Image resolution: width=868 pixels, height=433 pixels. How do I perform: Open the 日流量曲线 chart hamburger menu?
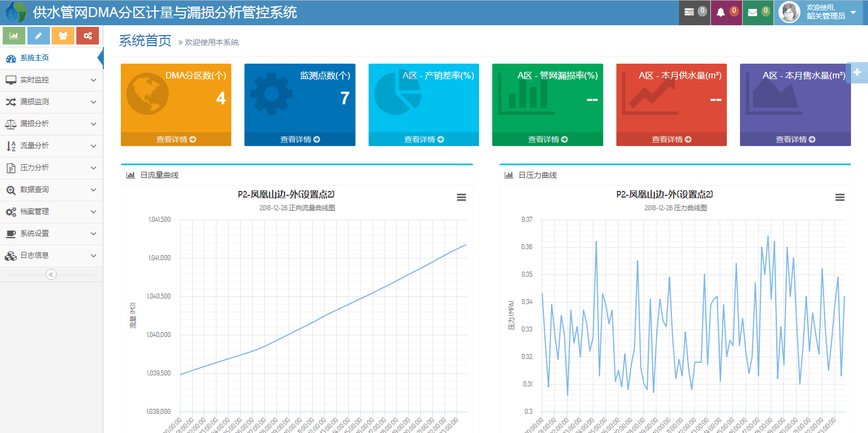point(461,197)
